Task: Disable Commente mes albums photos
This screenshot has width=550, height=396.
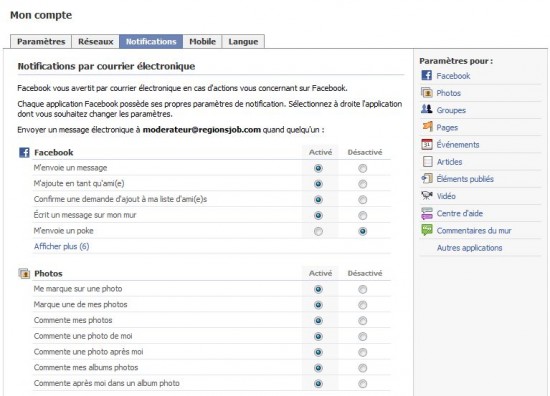Action: [x=363, y=368]
